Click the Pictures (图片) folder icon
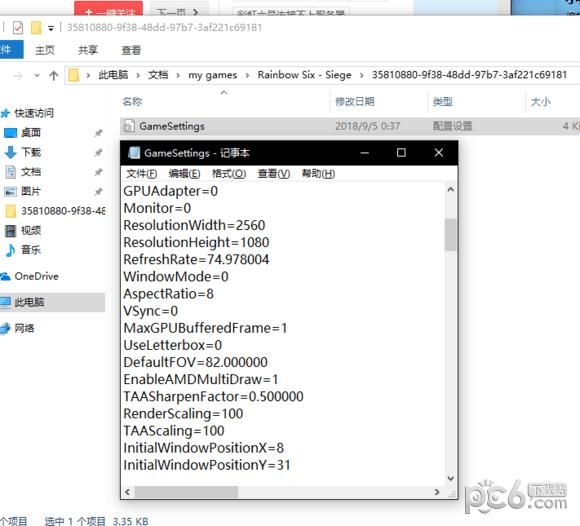This screenshot has width=580, height=526. (x=10, y=191)
